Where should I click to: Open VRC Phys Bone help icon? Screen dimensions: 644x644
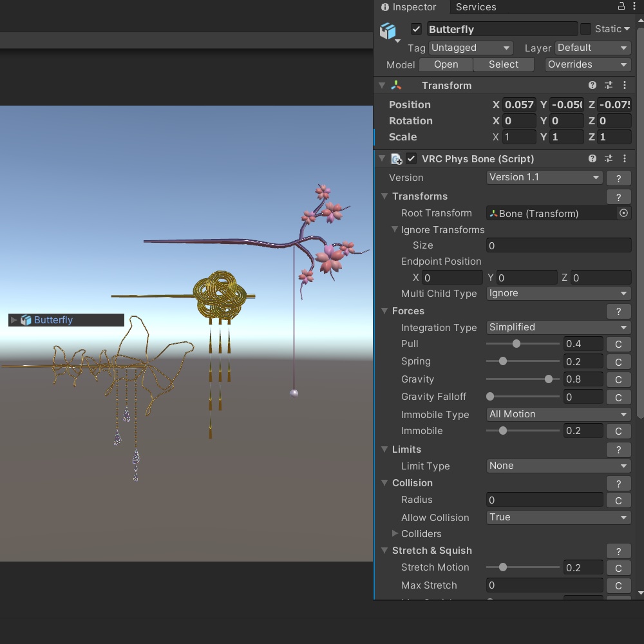point(592,158)
